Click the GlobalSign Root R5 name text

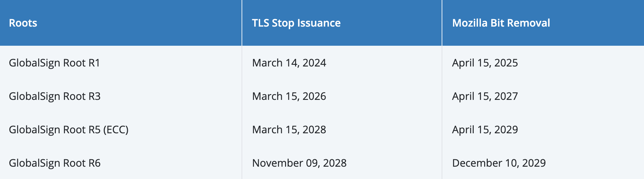[54, 130]
